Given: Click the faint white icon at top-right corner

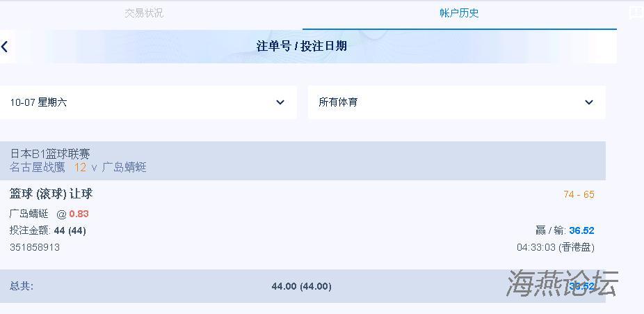Looking at the screenshot, I should 636,13.
